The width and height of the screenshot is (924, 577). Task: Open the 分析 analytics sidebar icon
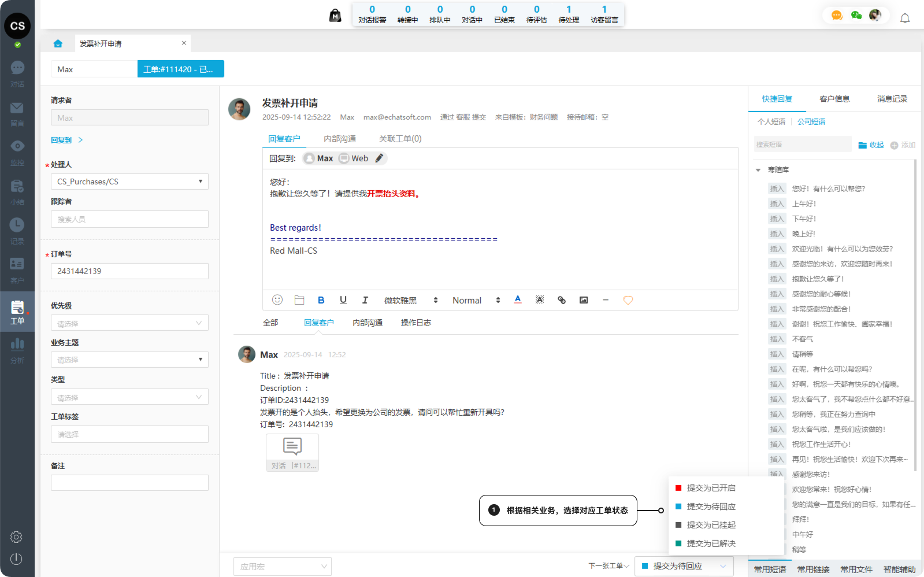click(x=17, y=350)
